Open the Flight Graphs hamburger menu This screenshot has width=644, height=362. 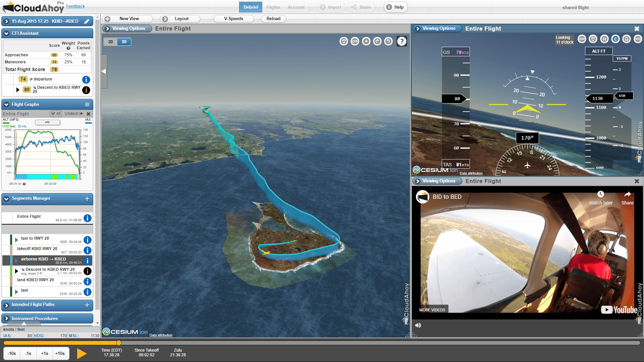click(x=87, y=104)
